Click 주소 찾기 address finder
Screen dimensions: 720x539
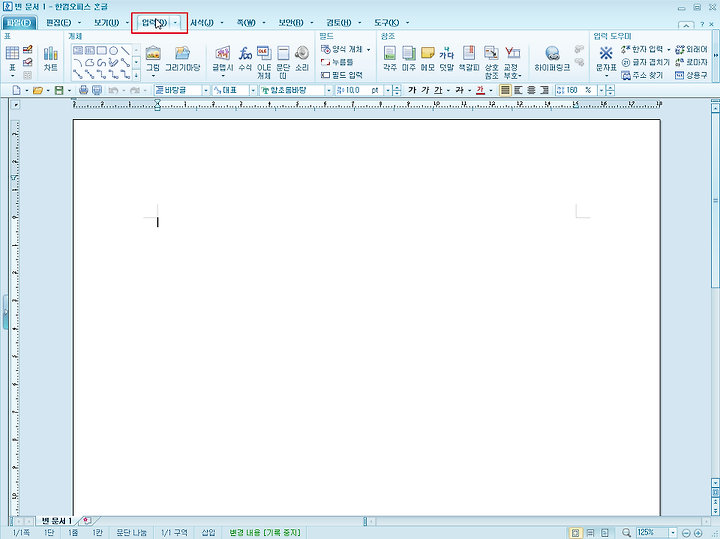(642, 75)
